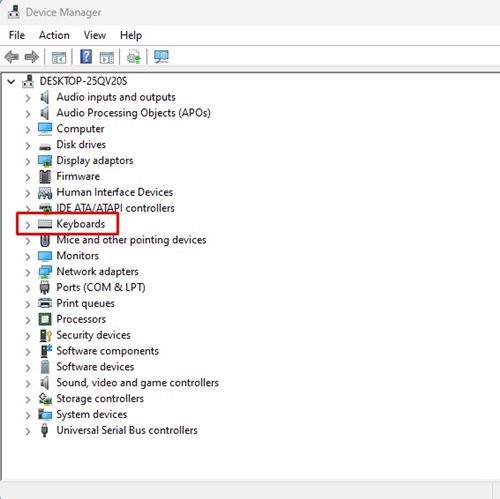Select Sound, video and game controllers
The width and height of the screenshot is (500, 499).
pyautogui.click(x=137, y=383)
